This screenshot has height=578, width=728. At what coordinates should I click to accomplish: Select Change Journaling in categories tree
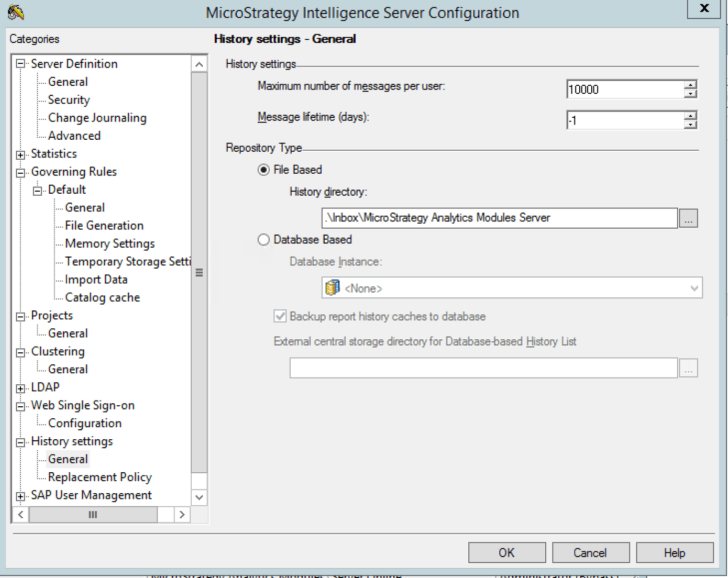pyautogui.click(x=97, y=118)
